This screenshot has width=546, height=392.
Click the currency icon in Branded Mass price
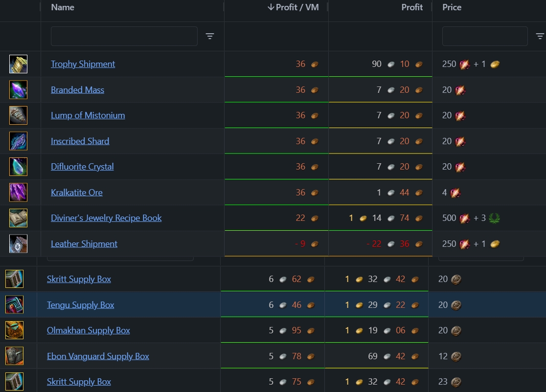pyautogui.click(x=460, y=90)
